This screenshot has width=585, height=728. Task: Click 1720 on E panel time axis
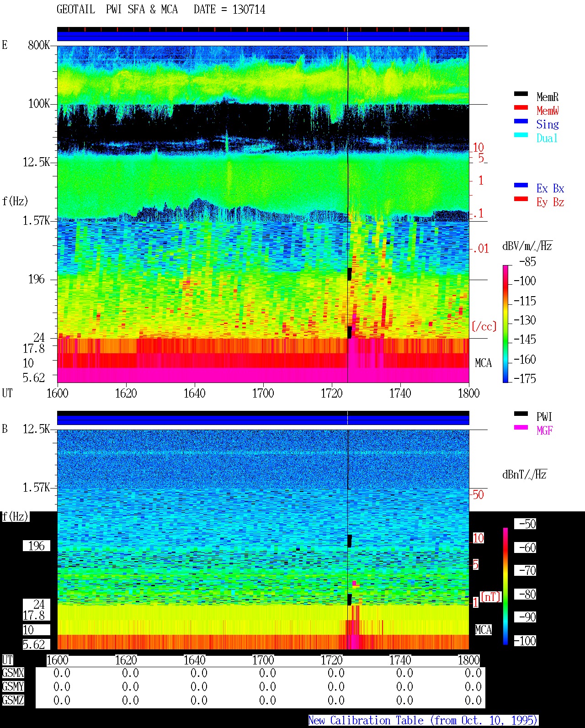(x=332, y=393)
